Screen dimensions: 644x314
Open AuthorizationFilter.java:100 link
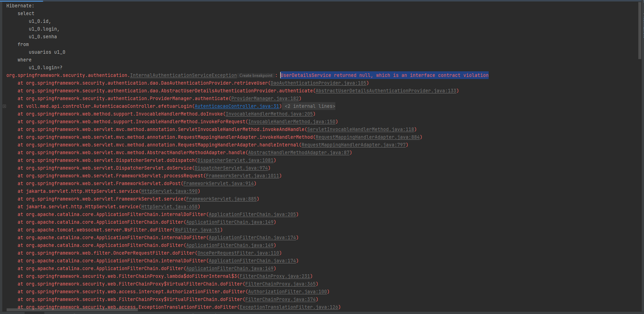coord(288,292)
